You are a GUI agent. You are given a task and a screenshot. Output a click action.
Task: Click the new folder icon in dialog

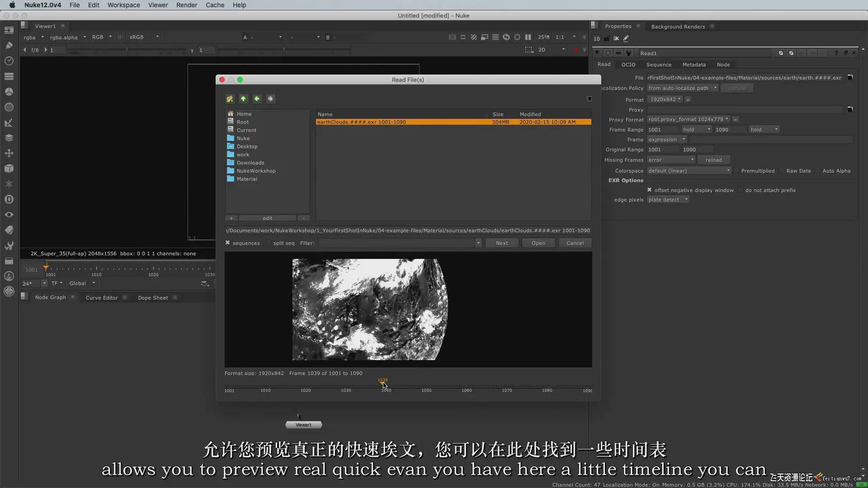click(x=230, y=99)
